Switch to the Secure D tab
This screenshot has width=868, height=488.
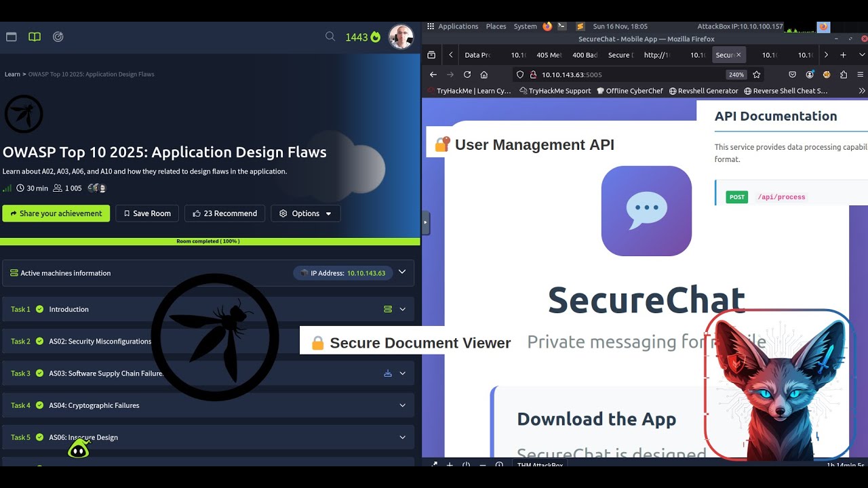pos(620,55)
